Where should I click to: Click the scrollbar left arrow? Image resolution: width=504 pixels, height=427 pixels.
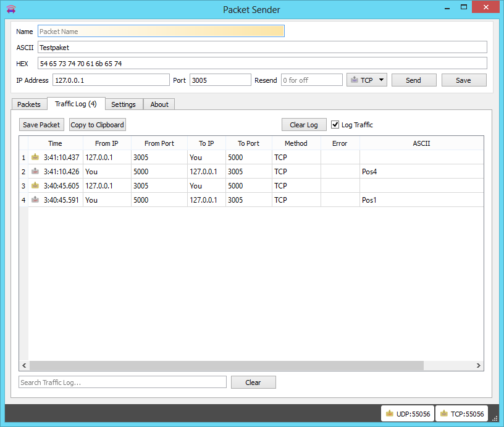pos(24,365)
